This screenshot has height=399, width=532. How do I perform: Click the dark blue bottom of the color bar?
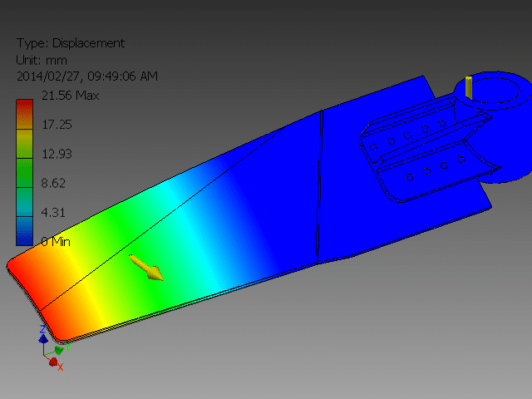click(24, 237)
